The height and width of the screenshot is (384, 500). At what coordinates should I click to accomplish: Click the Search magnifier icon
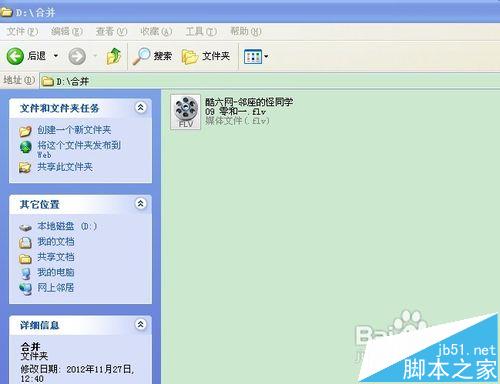point(141,56)
